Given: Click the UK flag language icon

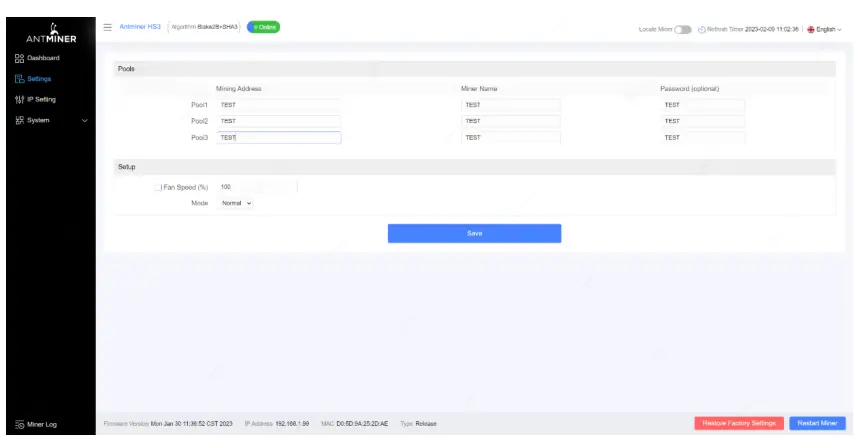Looking at the screenshot, I should click(x=811, y=29).
